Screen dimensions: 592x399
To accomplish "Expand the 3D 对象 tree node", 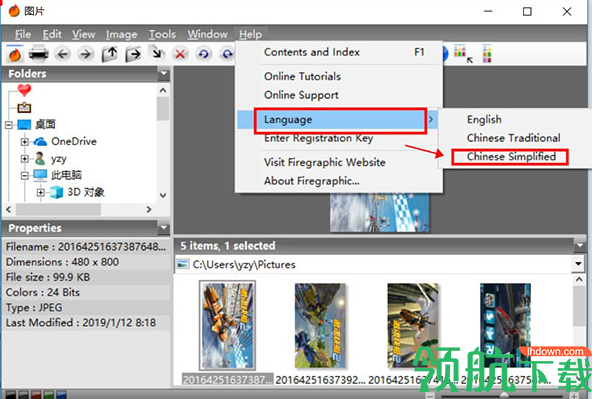I will coord(40,192).
